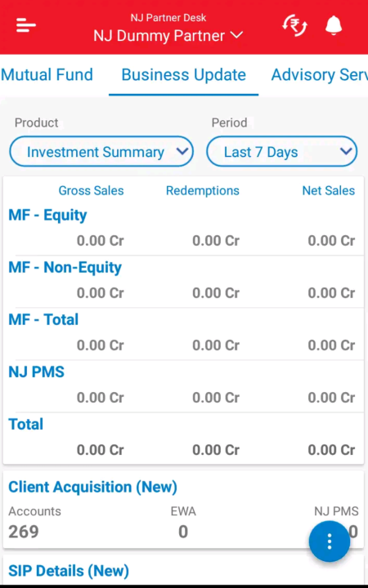Open SIP Details (New) section

(x=69, y=571)
